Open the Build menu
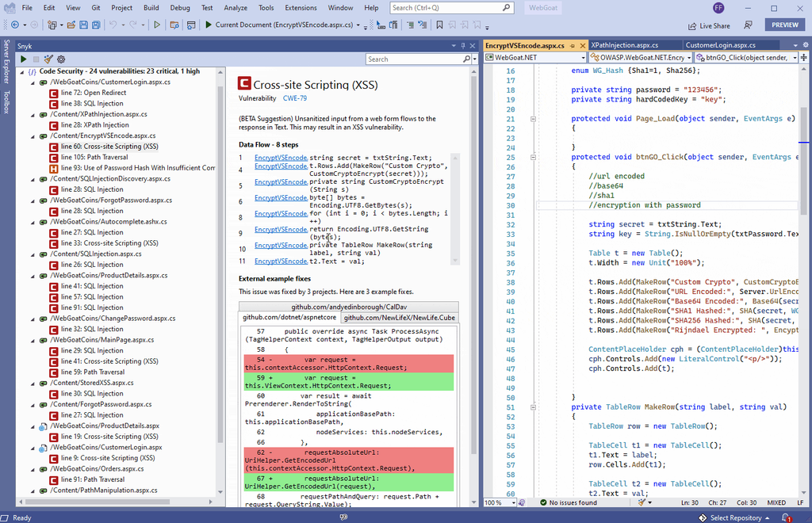The height and width of the screenshot is (523, 812). [151, 8]
